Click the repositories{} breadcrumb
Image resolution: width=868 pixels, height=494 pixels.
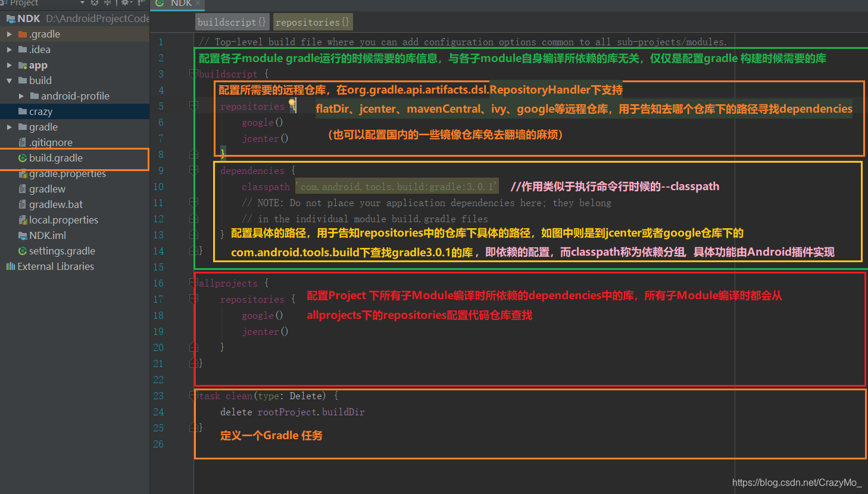(x=313, y=22)
